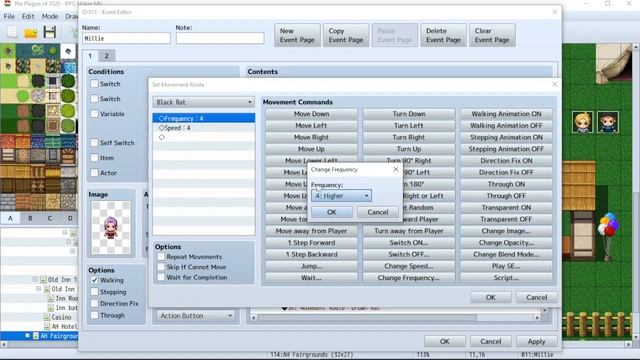Confirm Change Frequency dialog with OK

(x=331, y=212)
